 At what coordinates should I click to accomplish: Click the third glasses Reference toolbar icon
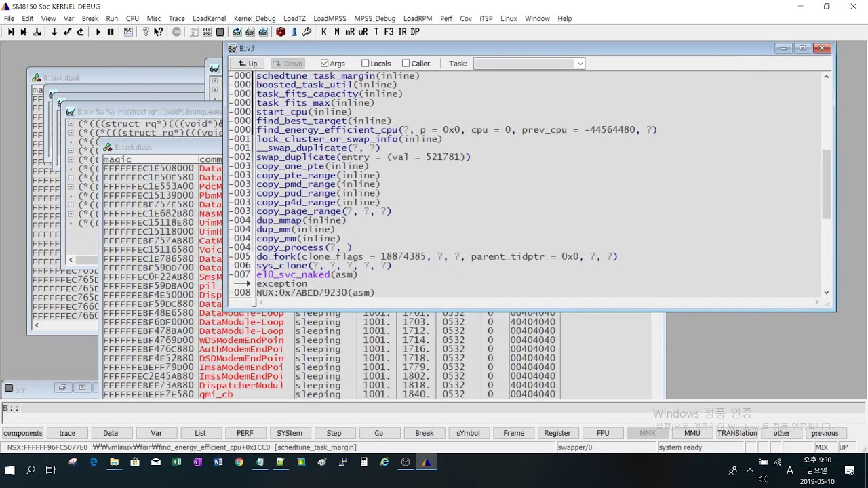point(263,32)
